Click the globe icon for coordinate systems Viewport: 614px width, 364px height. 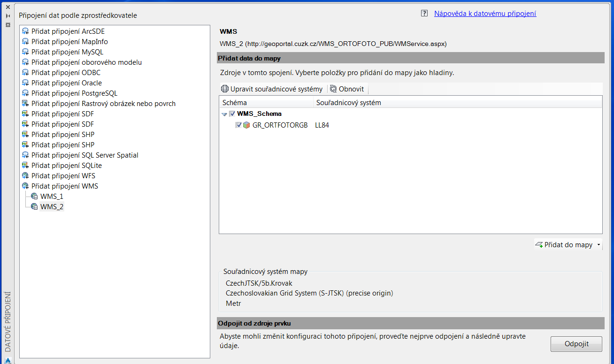click(x=225, y=89)
